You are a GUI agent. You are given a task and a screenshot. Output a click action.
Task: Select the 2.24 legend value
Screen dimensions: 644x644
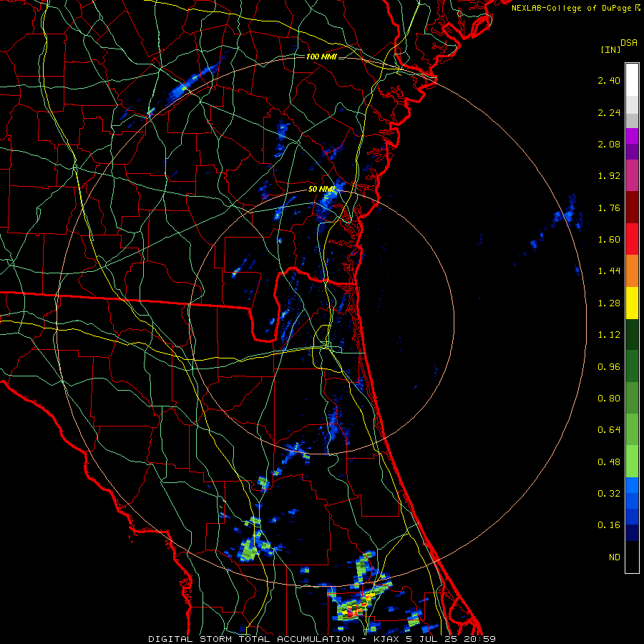[609, 112]
